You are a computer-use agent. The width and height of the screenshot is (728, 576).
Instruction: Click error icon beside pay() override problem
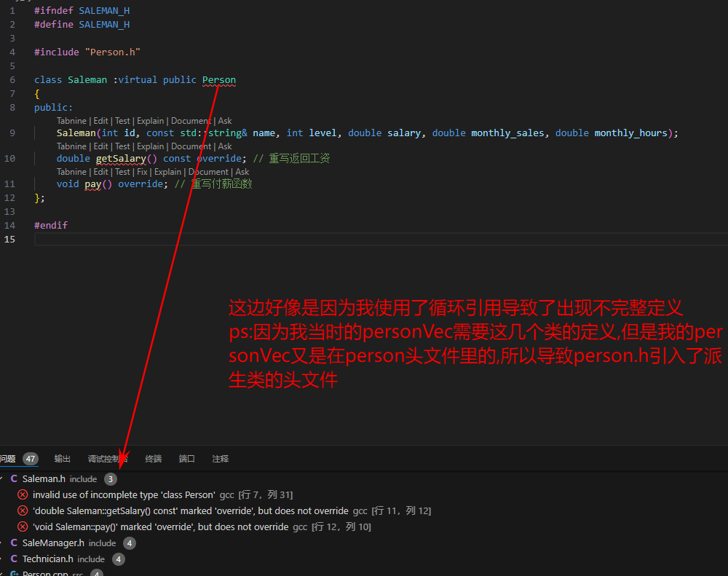[x=23, y=526]
